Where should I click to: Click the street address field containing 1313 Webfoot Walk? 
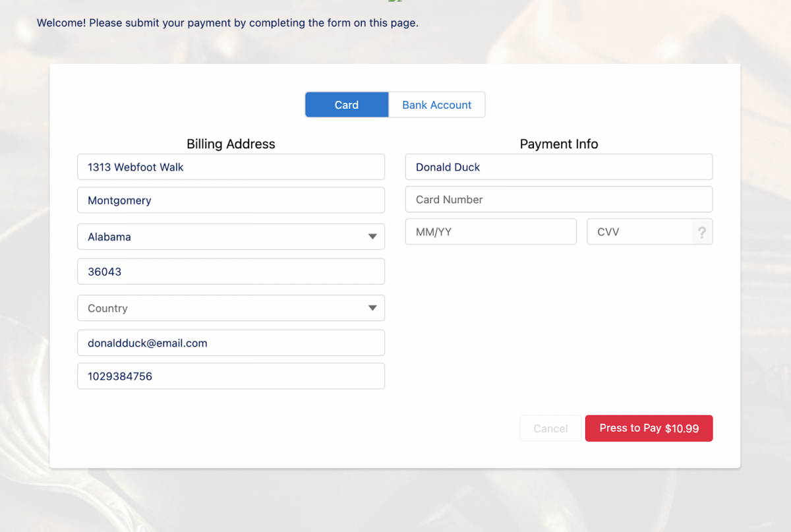(x=231, y=167)
